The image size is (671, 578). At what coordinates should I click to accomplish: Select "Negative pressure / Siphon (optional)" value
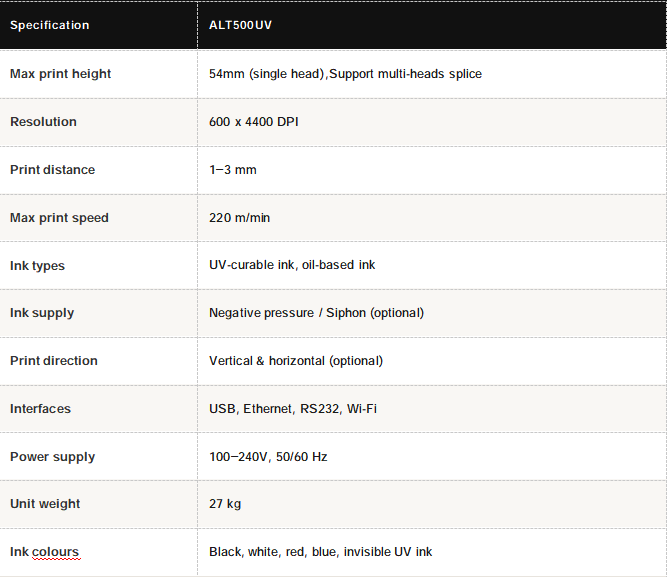point(316,313)
